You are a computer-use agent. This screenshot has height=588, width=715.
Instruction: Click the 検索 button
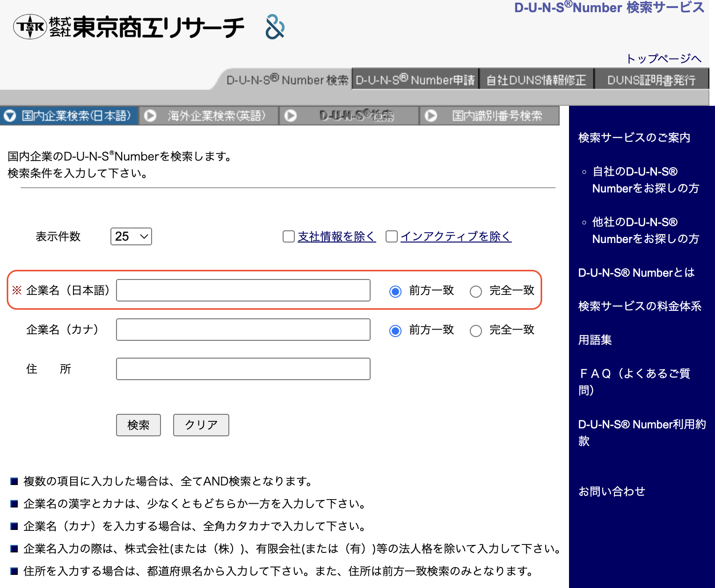click(x=139, y=425)
